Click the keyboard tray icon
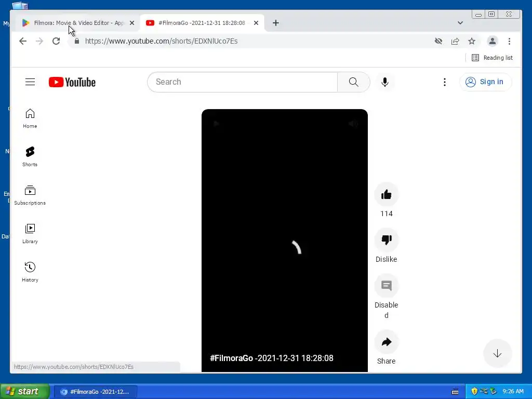The width and height of the screenshot is (532, 399). coord(455,392)
